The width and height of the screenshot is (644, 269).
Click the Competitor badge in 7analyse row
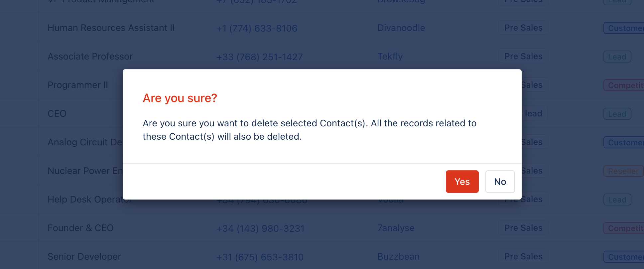624,228
